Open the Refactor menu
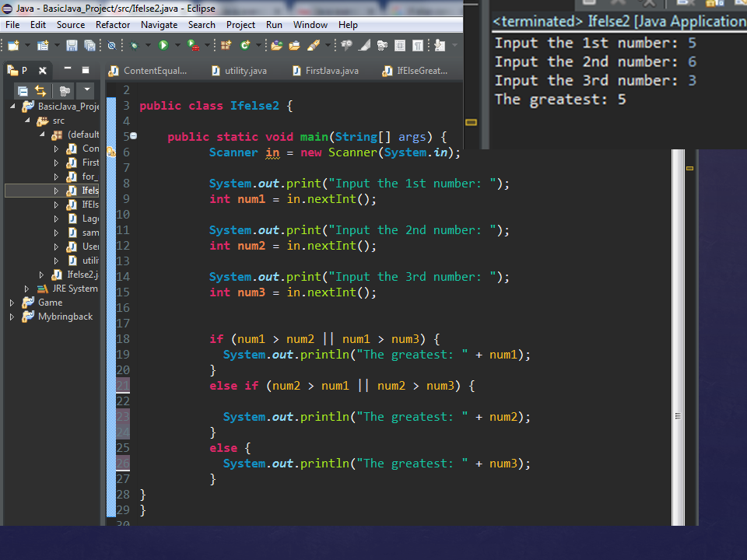Viewport: 747px width, 560px height. (x=112, y=24)
